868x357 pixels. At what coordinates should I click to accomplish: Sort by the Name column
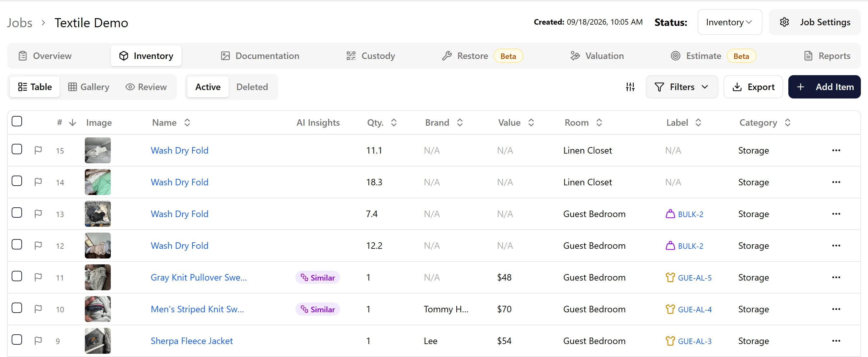click(x=172, y=122)
